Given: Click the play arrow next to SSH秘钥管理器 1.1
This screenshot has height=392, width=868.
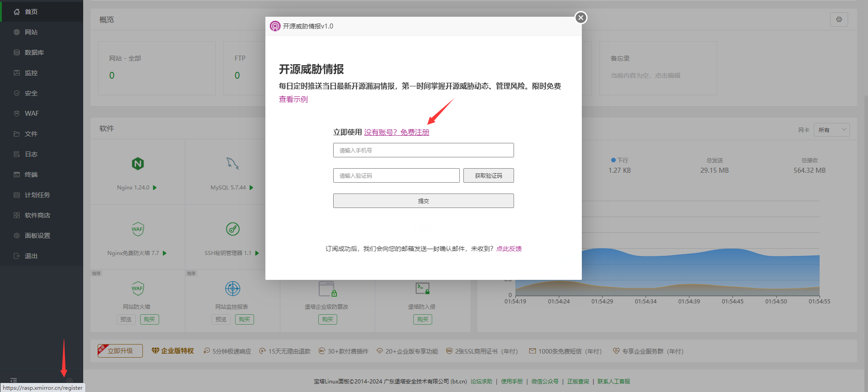Looking at the screenshot, I should (257, 253).
